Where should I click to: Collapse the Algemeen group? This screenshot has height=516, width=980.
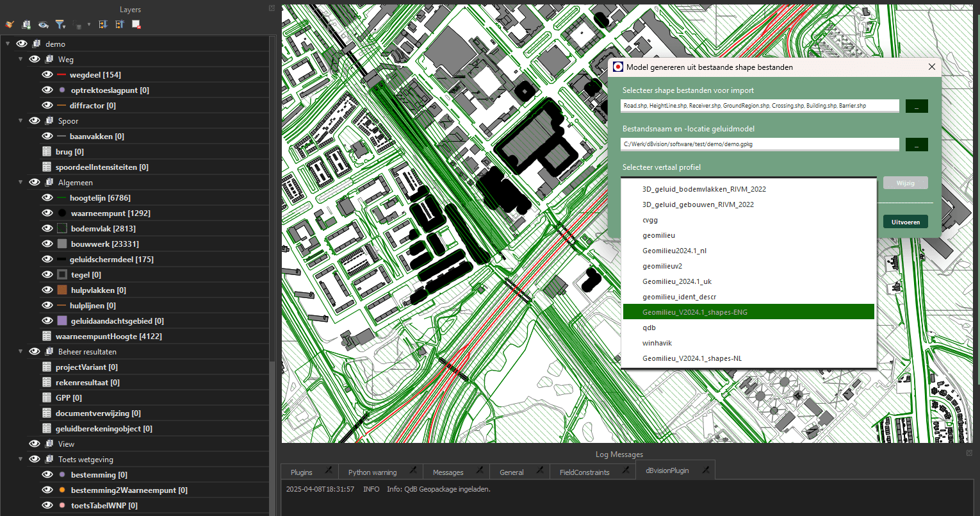point(20,182)
